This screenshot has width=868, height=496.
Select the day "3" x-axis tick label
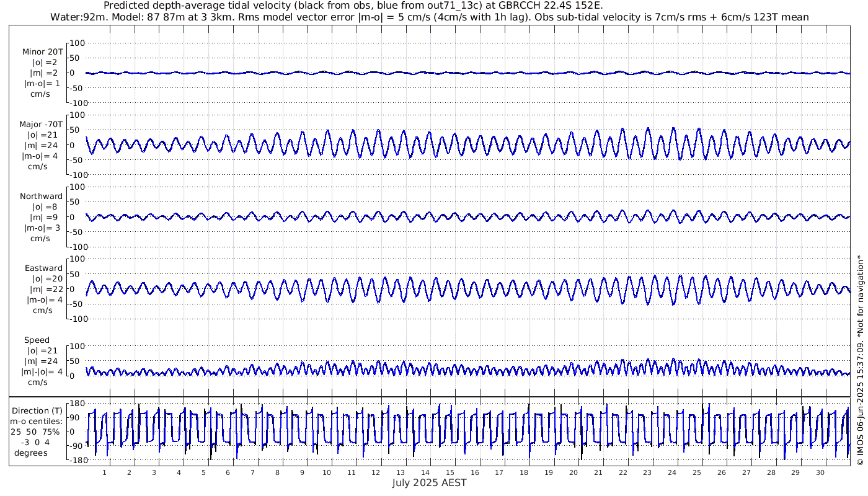(x=154, y=472)
